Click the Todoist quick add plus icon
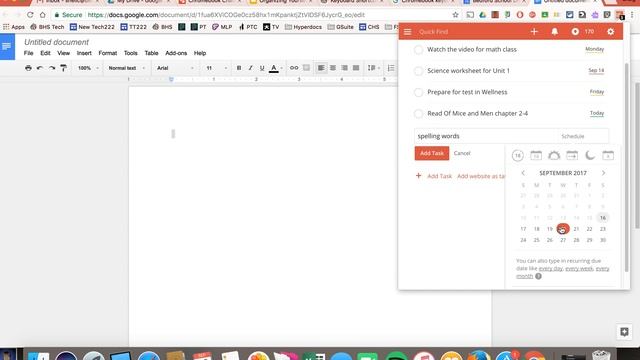The width and height of the screenshot is (640, 360). (x=534, y=31)
